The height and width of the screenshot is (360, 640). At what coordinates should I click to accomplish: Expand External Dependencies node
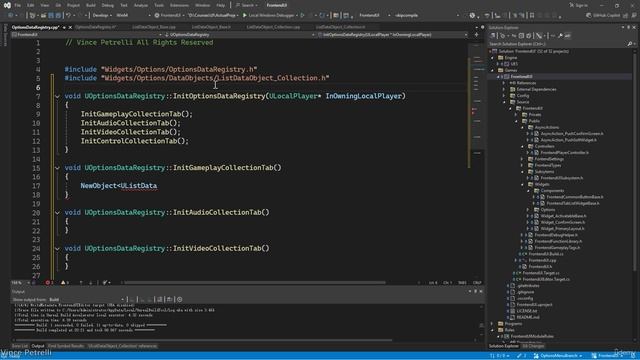504,89
